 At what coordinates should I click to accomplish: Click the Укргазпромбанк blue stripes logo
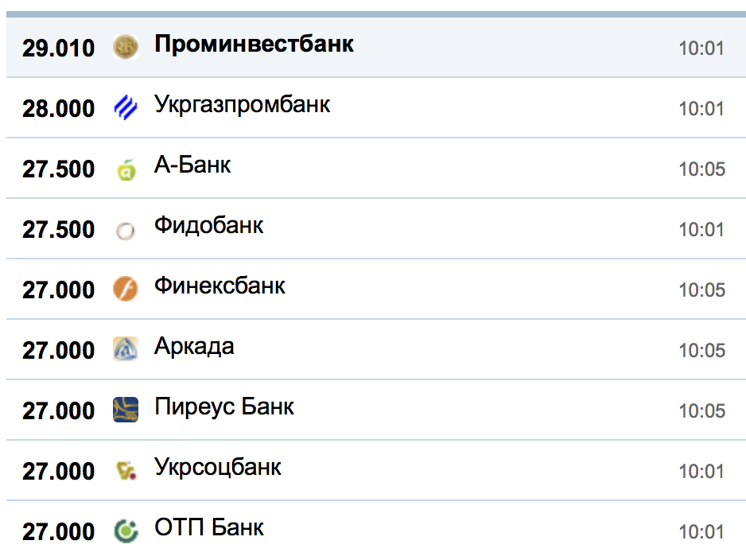[126, 107]
